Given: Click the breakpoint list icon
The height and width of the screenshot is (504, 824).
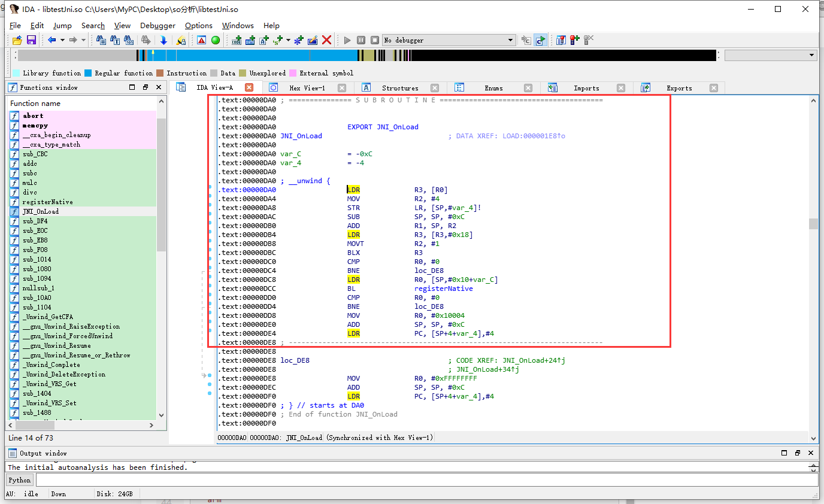Looking at the screenshot, I should (x=561, y=40).
